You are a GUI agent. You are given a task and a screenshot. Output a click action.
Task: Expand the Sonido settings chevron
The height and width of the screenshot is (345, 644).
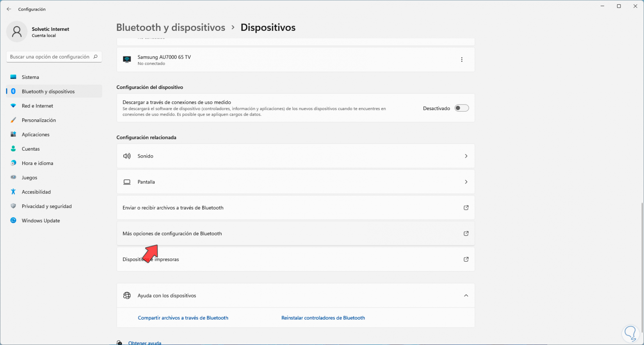coord(466,156)
